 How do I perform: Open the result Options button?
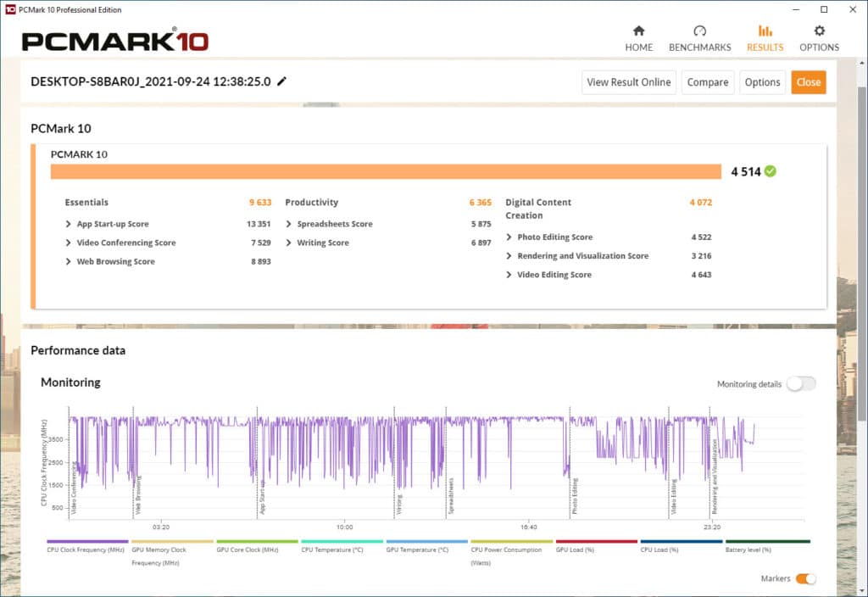[x=762, y=82]
